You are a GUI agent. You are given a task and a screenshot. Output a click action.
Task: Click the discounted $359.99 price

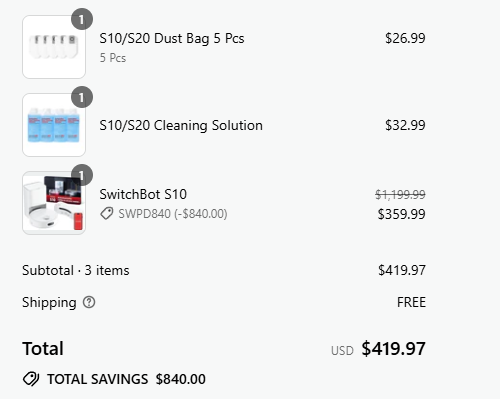[401, 214]
